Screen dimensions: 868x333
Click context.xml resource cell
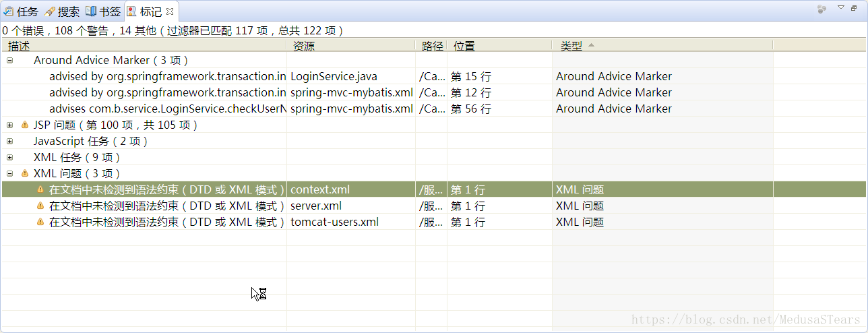pos(320,189)
